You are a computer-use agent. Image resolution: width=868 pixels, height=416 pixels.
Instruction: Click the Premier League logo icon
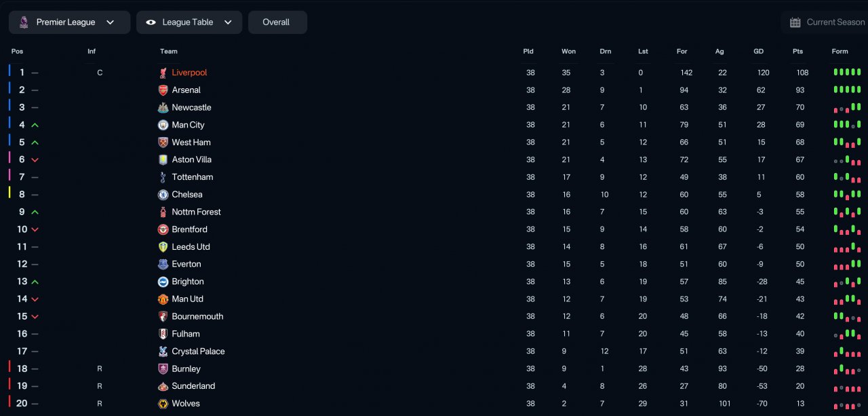coord(24,22)
